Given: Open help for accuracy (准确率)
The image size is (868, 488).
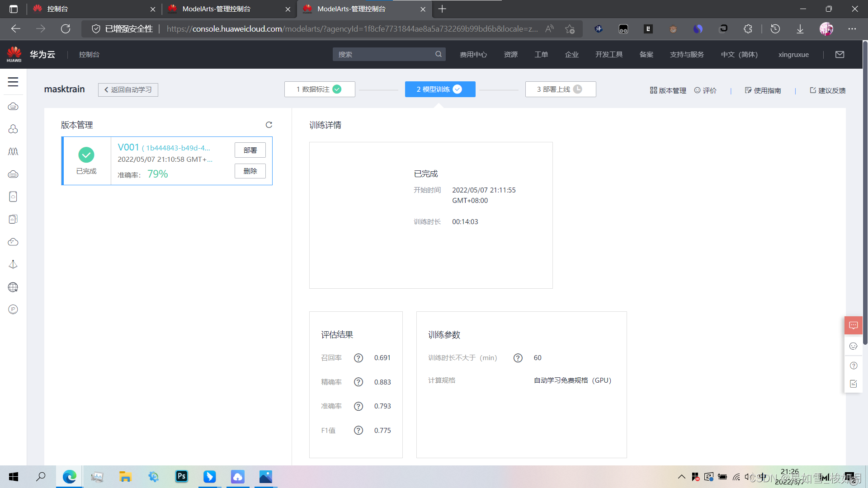Looking at the screenshot, I should [x=359, y=406].
